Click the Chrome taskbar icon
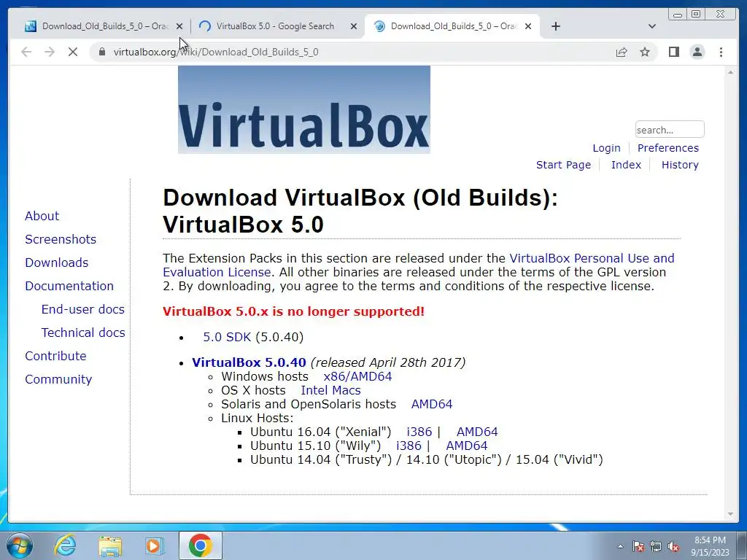Viewport: 747px width, 560px height. (201, 545)
